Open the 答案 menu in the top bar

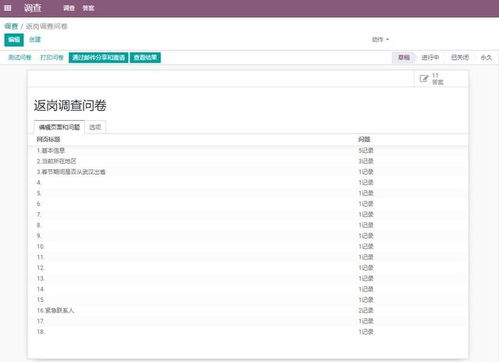pos(88,8)
